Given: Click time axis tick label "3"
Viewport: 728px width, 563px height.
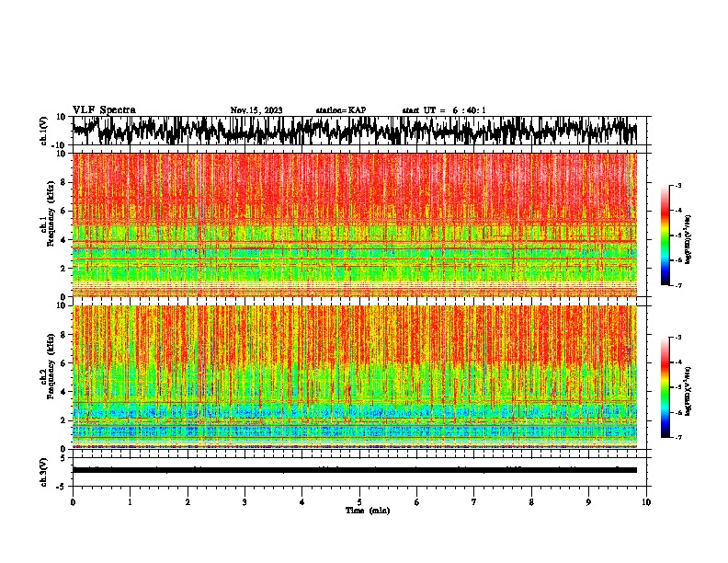Looking at the screenshot, I should (245, 502).
